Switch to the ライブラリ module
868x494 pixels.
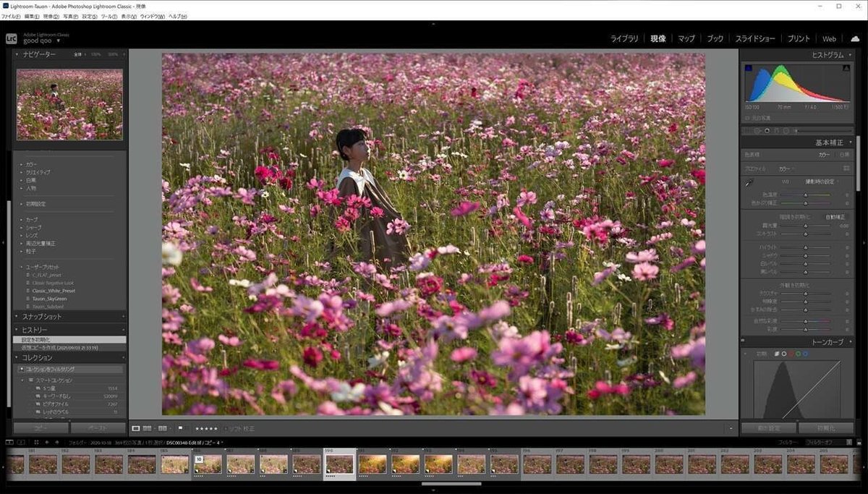pyautogui.click(x=624, y=38)
